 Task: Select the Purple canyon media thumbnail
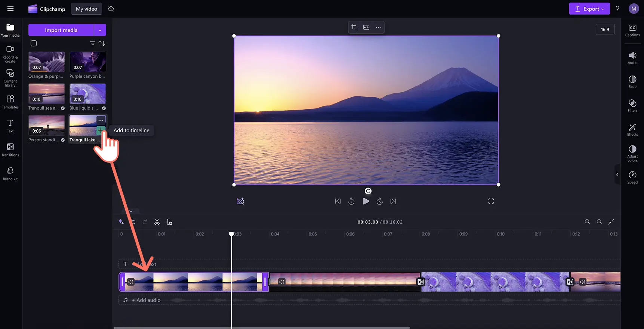(x=87, y=62)
